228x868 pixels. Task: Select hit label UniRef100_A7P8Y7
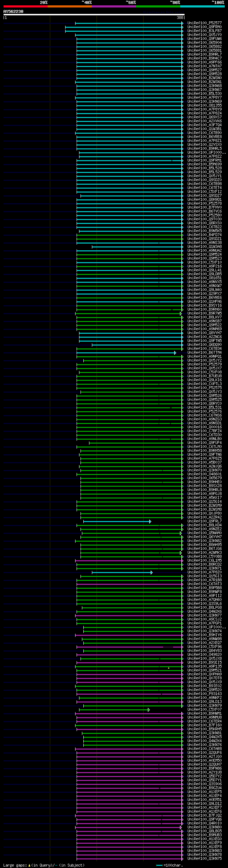pyautogui.click(x=204, y=98)
